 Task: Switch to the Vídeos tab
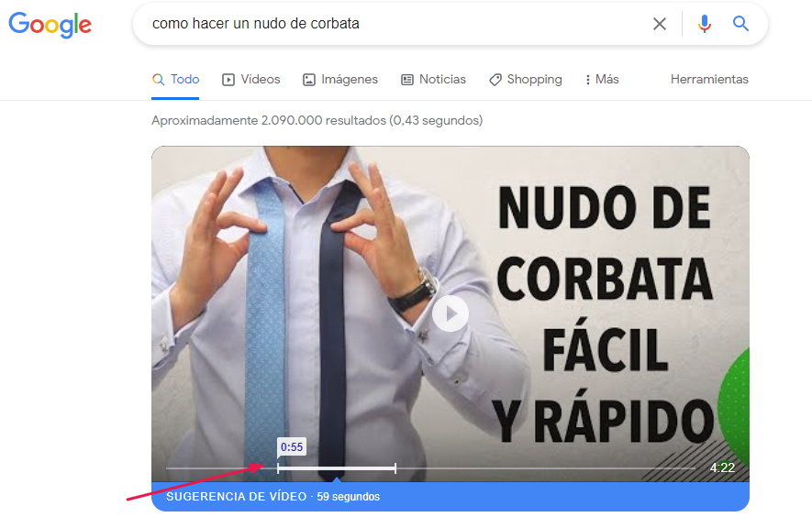pyautogui.click(x=251, y=79)
